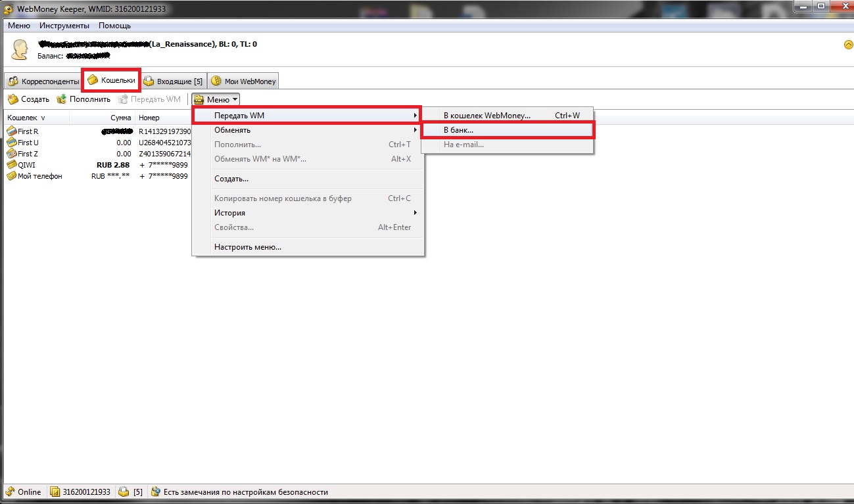The height and width of the screenshot is (504, 854).
Task: Click U268404521073 wallet number
Action: (165, 143)
